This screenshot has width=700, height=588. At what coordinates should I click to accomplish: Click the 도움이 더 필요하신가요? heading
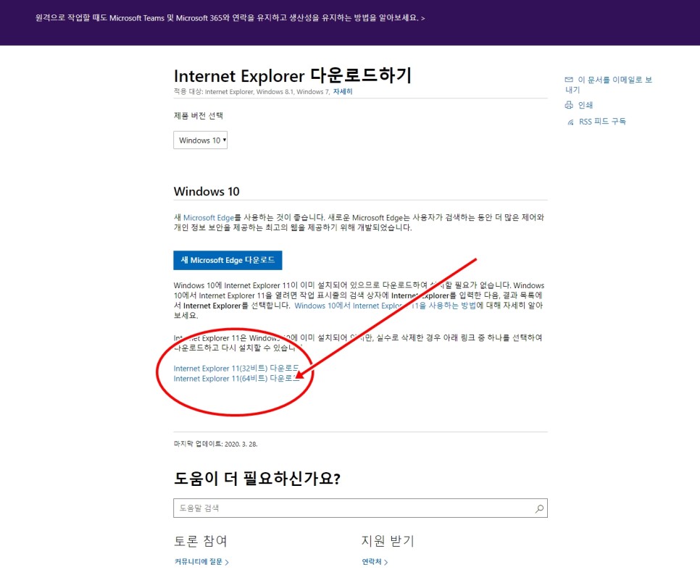(257, 478)
